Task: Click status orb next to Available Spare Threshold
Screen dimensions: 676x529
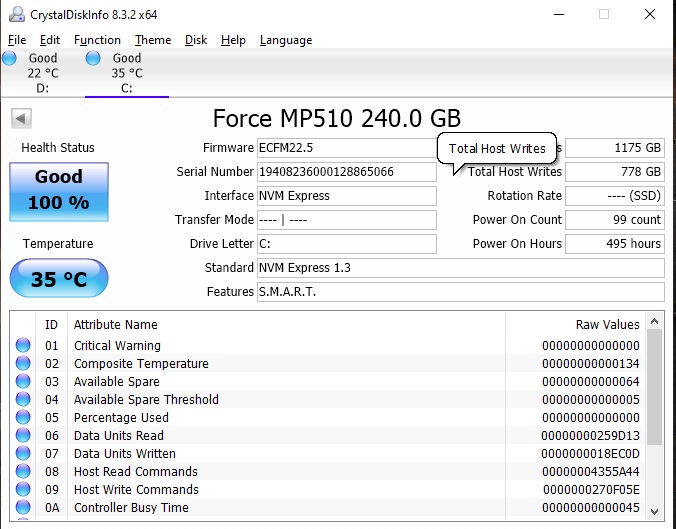Action: [23, 400]
